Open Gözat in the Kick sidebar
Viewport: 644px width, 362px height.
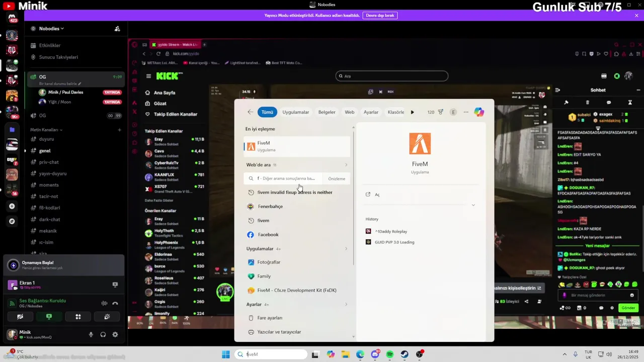coord(160,103)
